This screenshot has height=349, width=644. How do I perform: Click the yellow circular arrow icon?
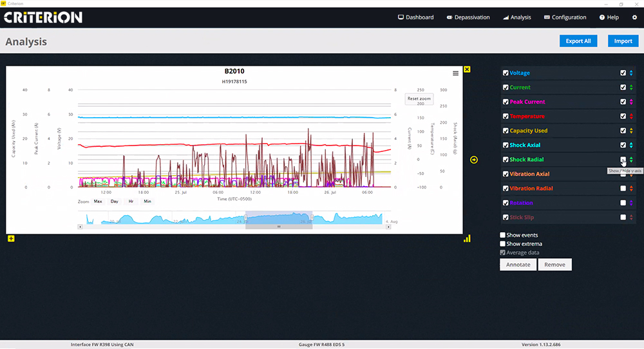[474, 160]
